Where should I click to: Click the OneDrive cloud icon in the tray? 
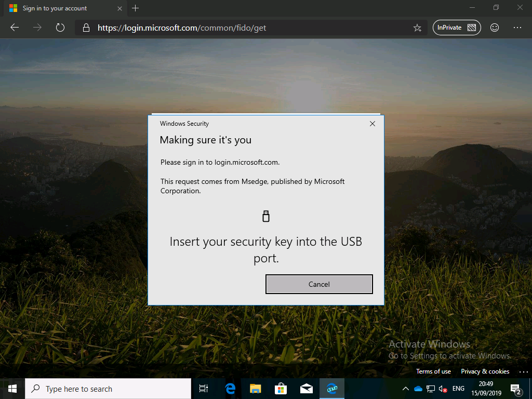[418, 388]
